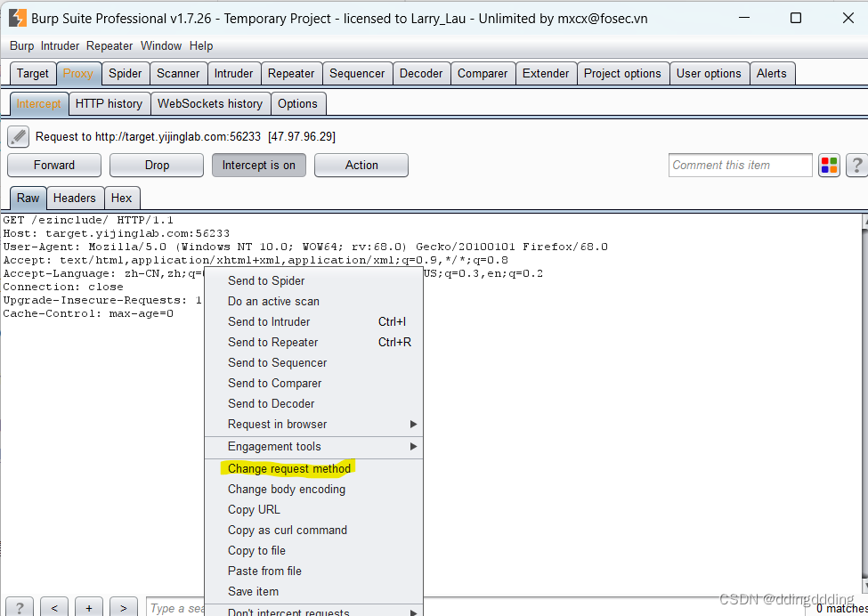
Task: Open the Repeater menu in menu bar
Action: pyautogui.click(x=110, y=46)
